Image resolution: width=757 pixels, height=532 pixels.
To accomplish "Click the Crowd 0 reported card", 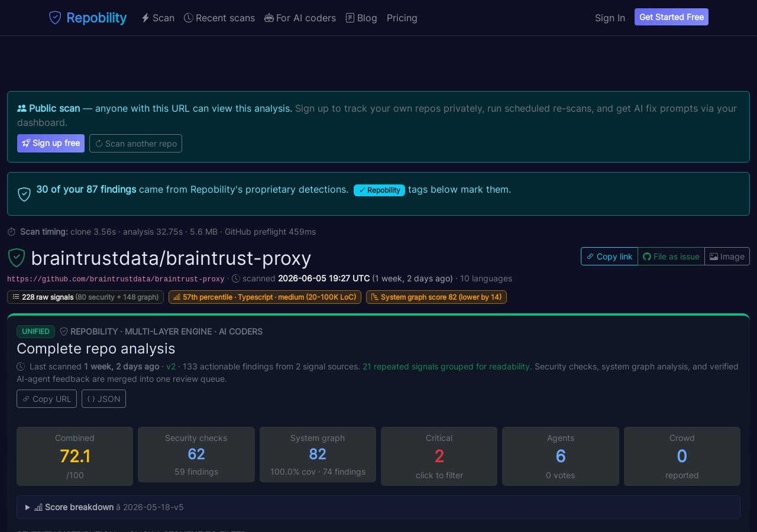I will [x=682, y=456].
